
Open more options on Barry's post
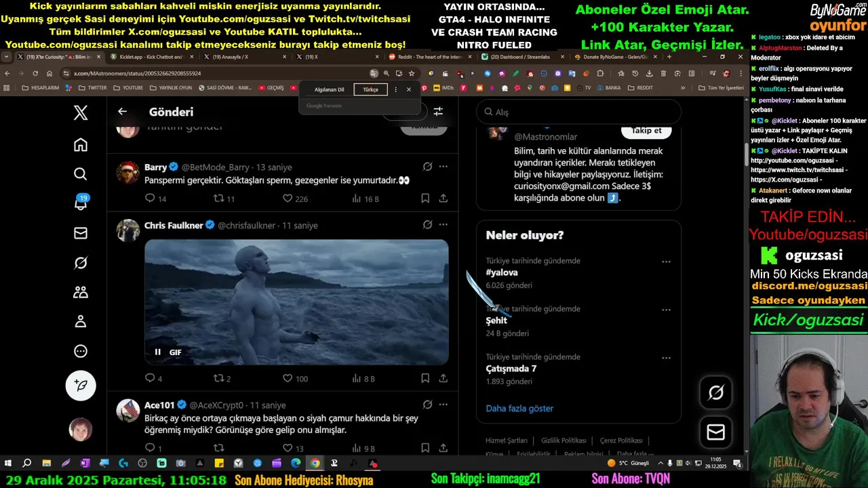click(443, 167)
